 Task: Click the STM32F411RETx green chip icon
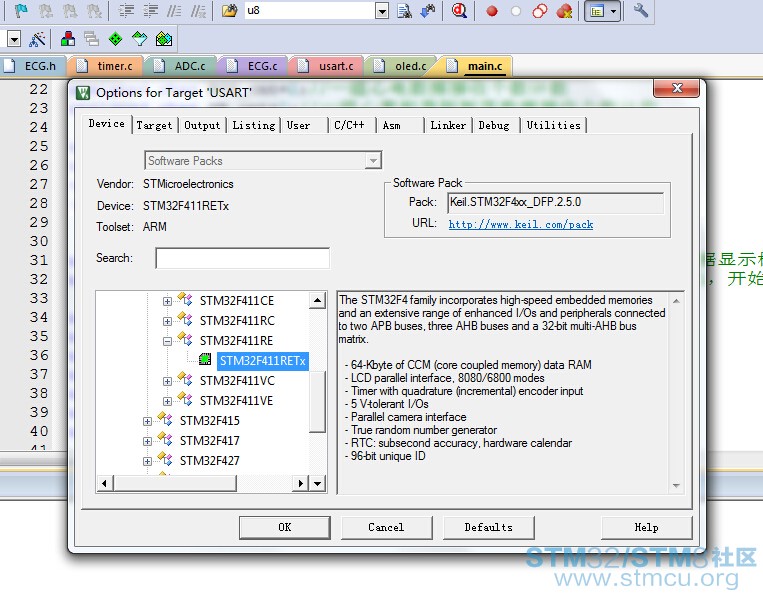(205, 359)
